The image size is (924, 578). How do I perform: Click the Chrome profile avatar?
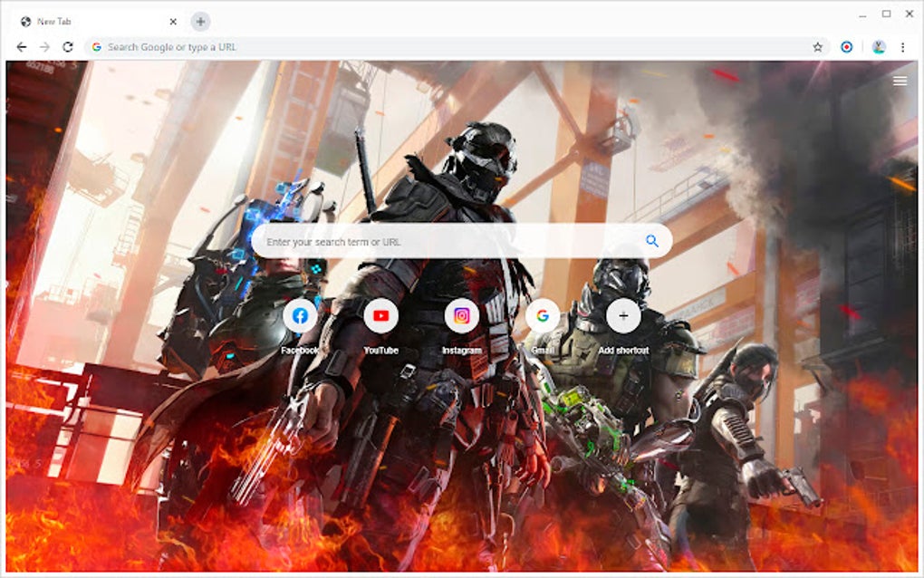point(880,45)
